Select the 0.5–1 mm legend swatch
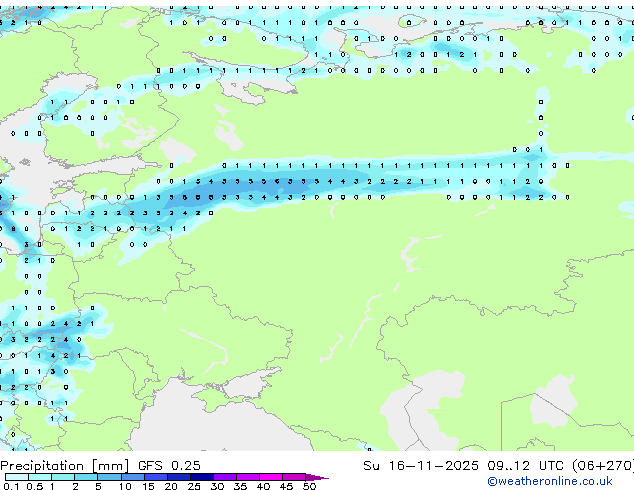 [40, 477]
